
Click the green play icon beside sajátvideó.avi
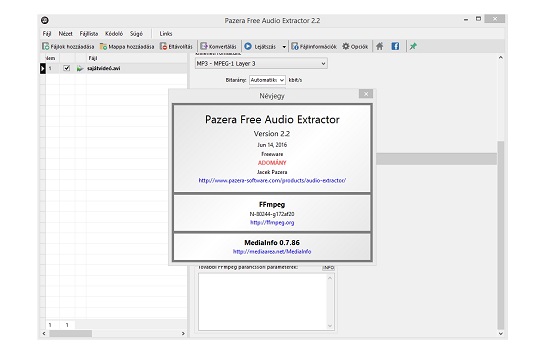point(80,68)
